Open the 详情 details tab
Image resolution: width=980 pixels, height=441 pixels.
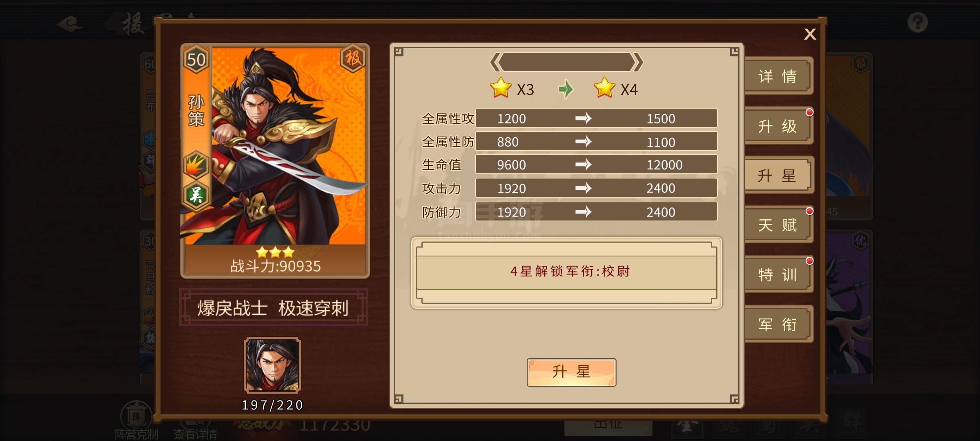[x=778, y=76]
